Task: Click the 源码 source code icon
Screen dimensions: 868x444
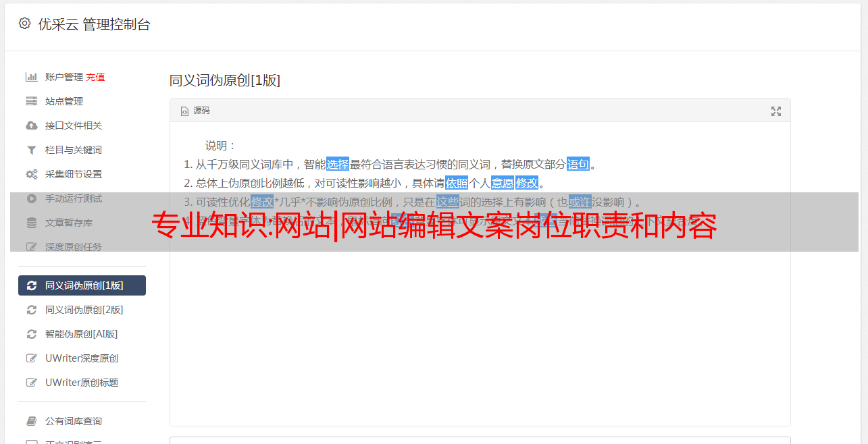Action: tap(184, 111)
